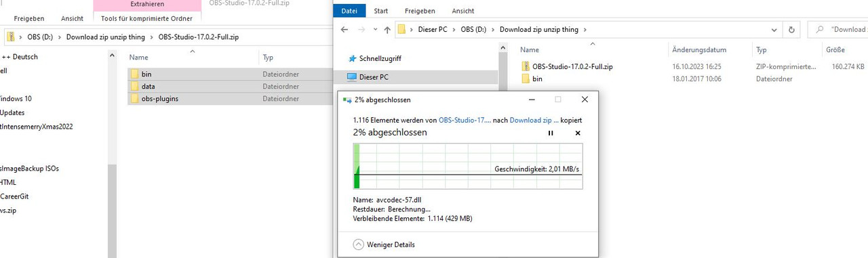Viewport: 868px width, 258px height.
Task: Select 'CareerGit' item in left tree
Action: 14,196
